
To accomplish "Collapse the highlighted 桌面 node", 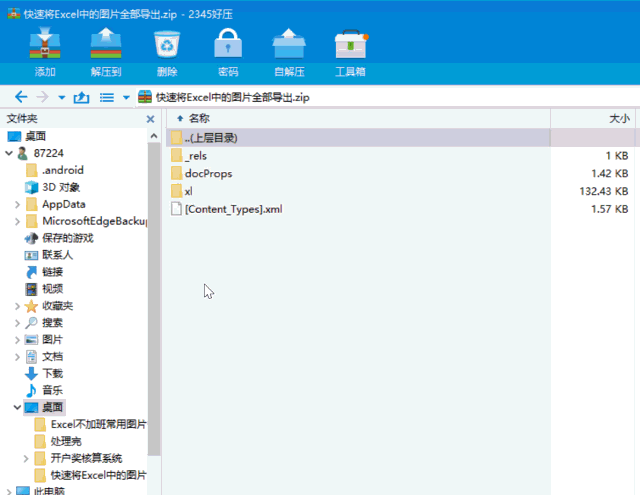I will [x=17, y=407].
